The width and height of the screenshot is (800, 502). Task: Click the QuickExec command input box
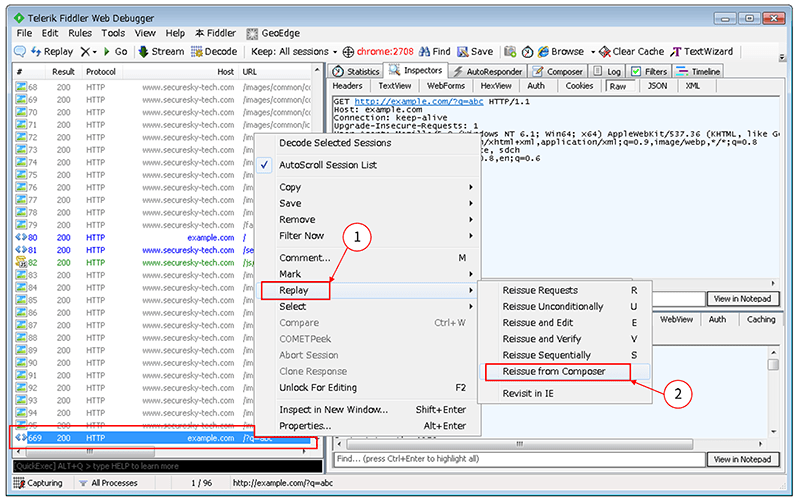(x=168, y=466)
